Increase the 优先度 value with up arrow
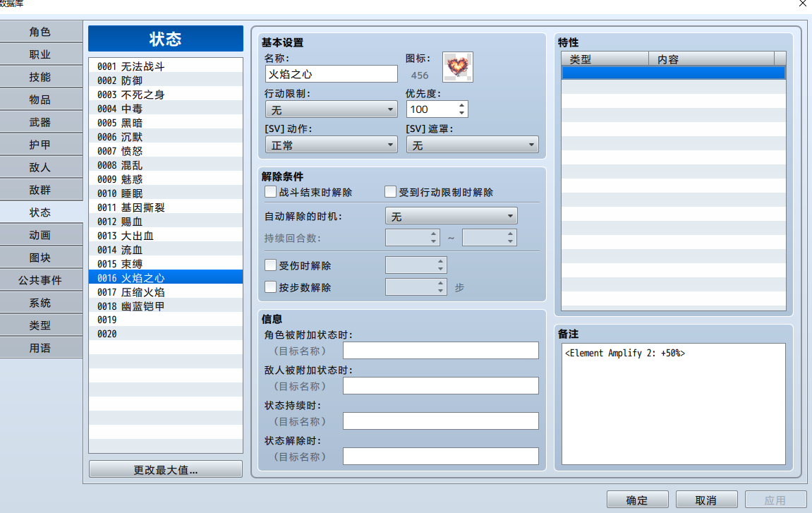The height and width of the screenshot is (513, 812). pos(461,105)
